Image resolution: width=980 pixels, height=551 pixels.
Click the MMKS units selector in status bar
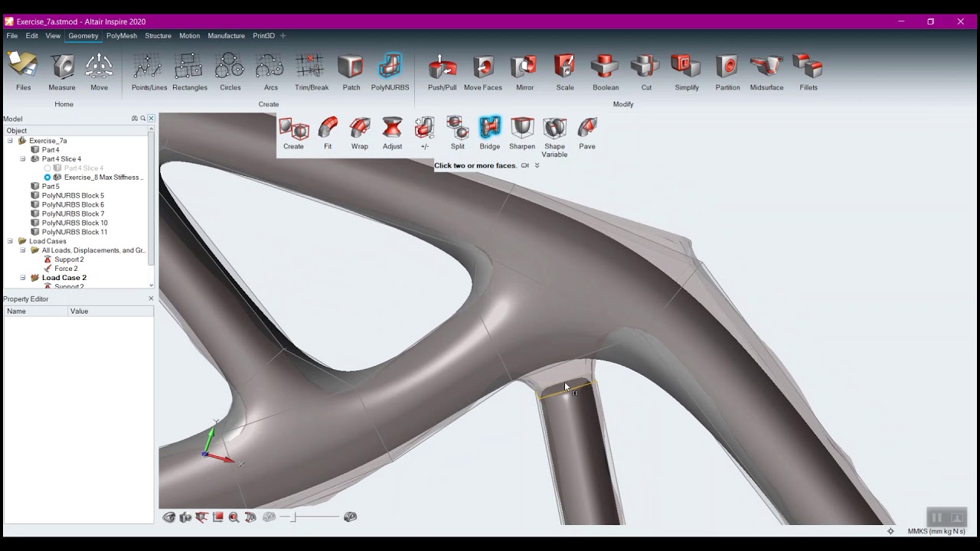click(936, 531)
